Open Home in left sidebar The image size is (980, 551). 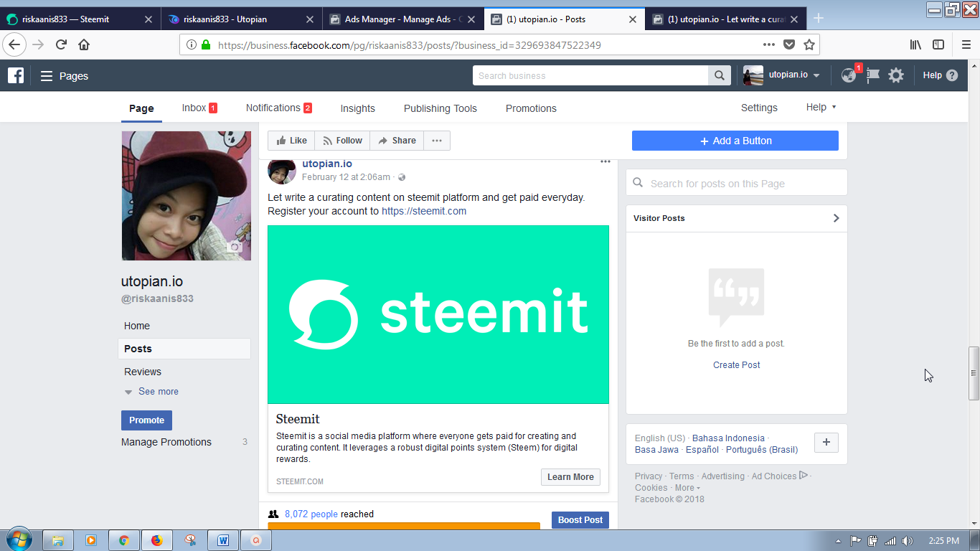pyautogui.click(x=137, y=326)
